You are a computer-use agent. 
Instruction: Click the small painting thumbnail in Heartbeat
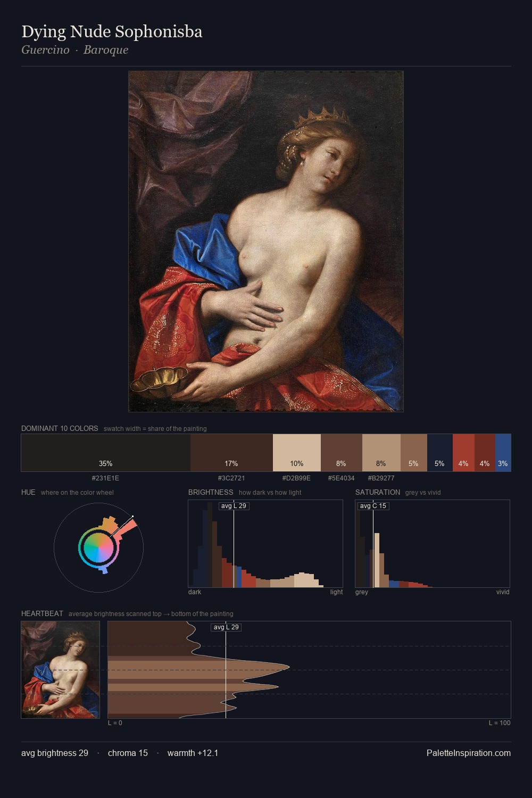tap(61, 670)
